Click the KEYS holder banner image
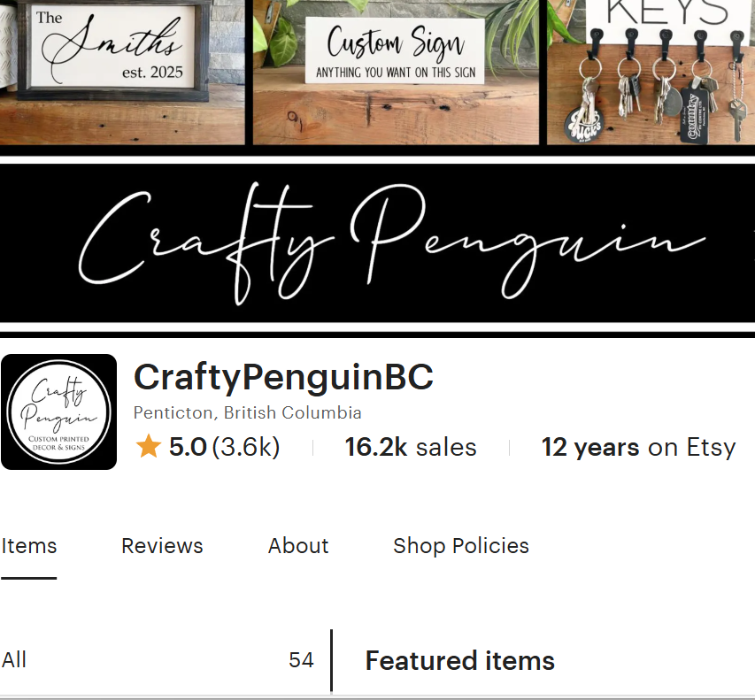Screen dimensions: 755x700 pyautogui.click(x=651, y=73)
